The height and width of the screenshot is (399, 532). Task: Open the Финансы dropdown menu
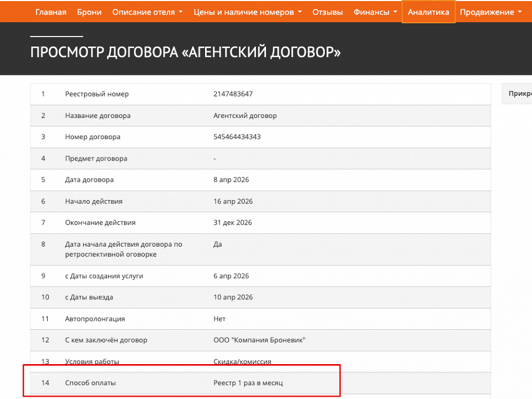click(375, 11)
